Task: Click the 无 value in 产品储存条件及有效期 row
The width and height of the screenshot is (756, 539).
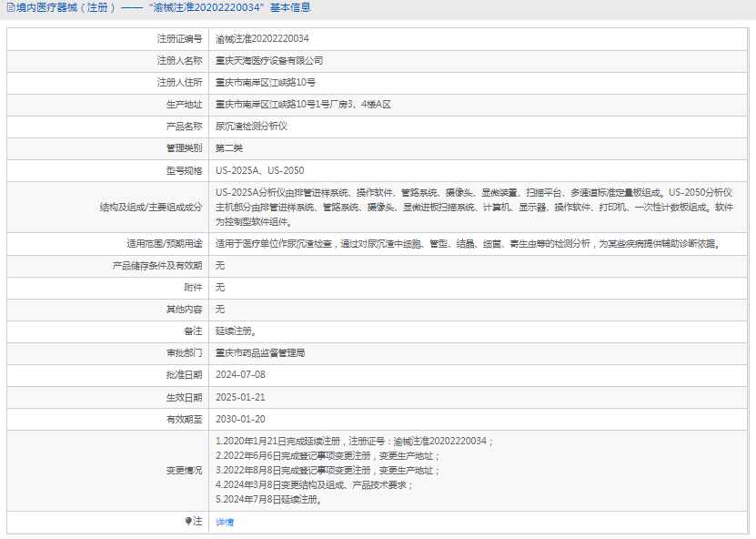Action: pyautogui.click(x=220, y=266)
